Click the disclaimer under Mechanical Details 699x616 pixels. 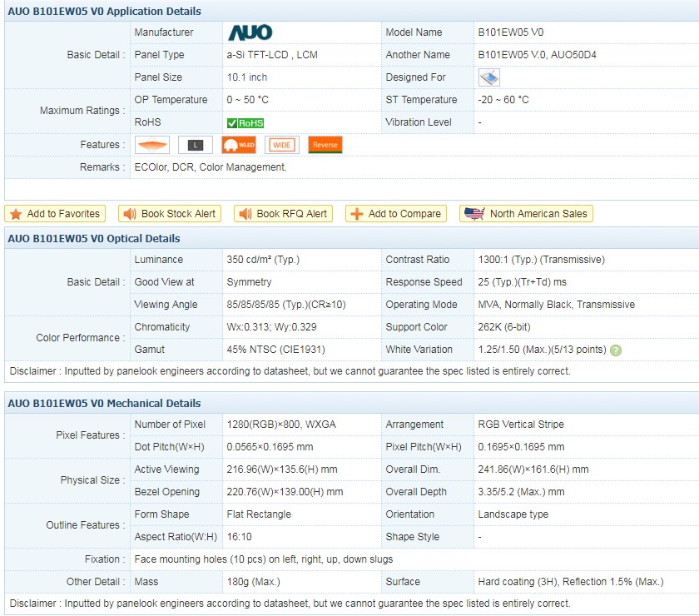(x=290, y=604)
